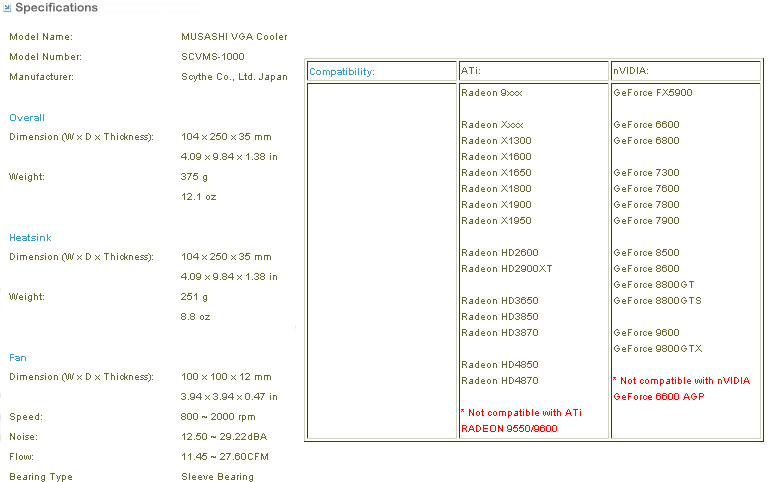Select the blue Overall section heading
Screen dimensions: 769x482
(27, 117)
